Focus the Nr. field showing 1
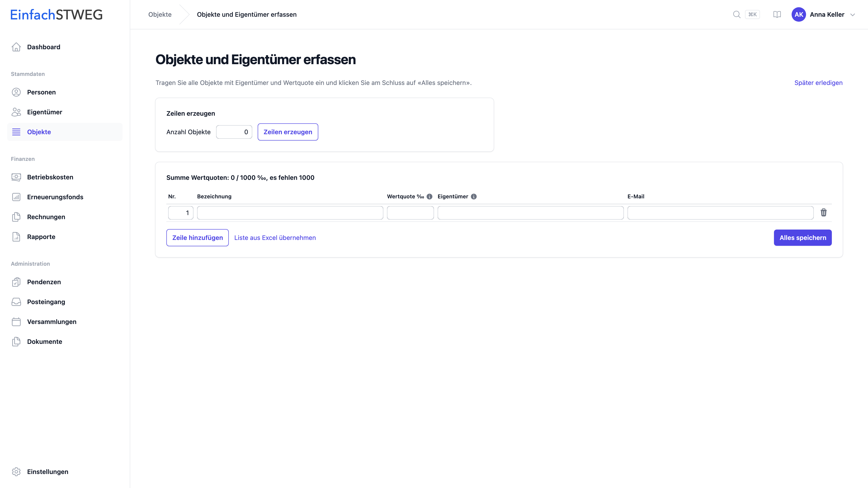The width and height of the screenshot is (868, 488). pos(181,213)
